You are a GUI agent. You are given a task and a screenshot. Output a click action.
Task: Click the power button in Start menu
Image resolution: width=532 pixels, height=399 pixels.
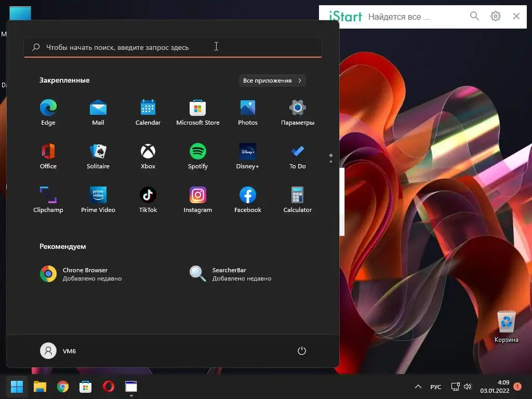coord(302,351)
